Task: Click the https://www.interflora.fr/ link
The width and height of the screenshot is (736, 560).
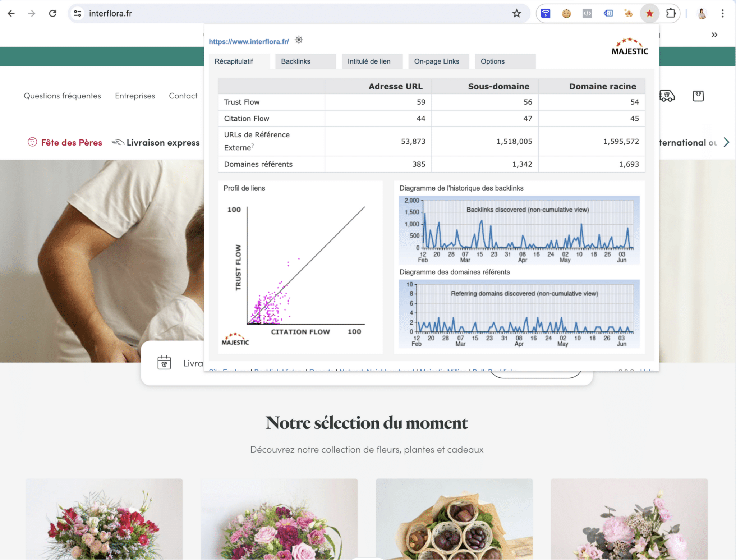Action: pyautogui.click(x=249, y=42)
